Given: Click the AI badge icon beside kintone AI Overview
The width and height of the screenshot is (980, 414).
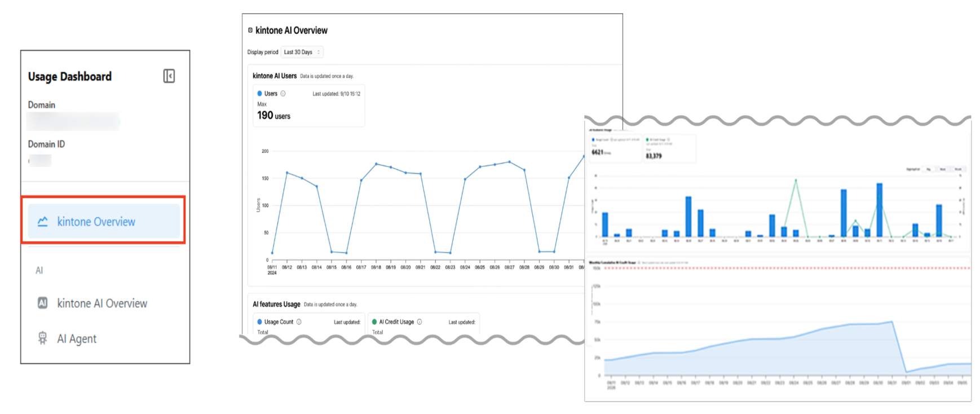Looking at the screenshot, I should point(42,303).
